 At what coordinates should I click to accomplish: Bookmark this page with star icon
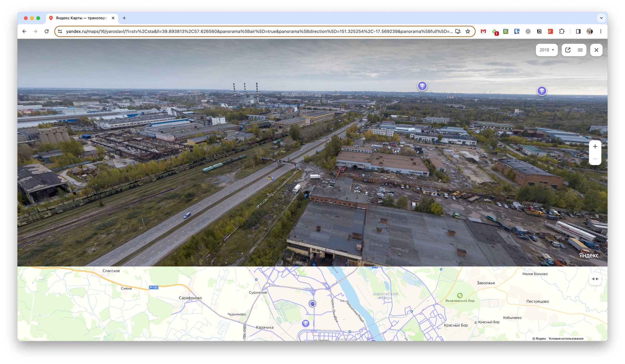(x=468, y=31)
